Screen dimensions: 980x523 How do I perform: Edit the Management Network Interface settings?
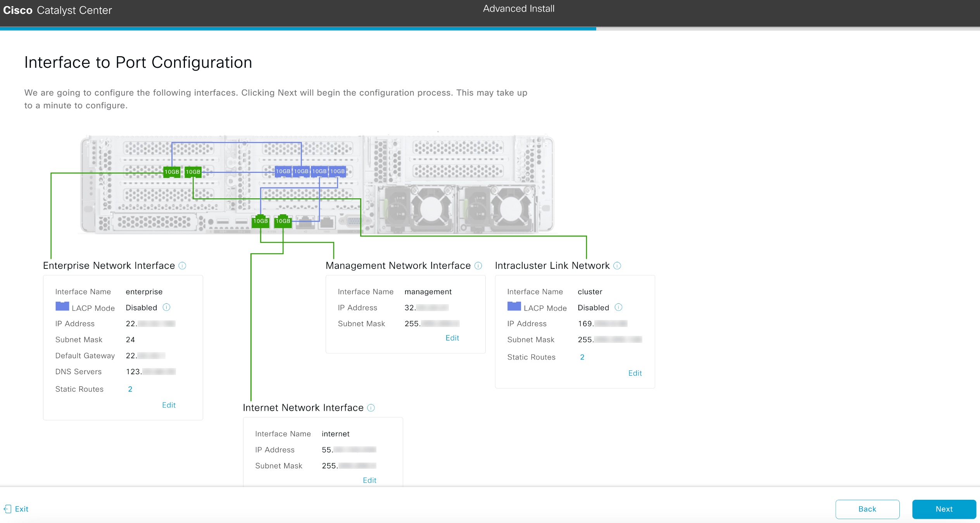coord(452,338)
